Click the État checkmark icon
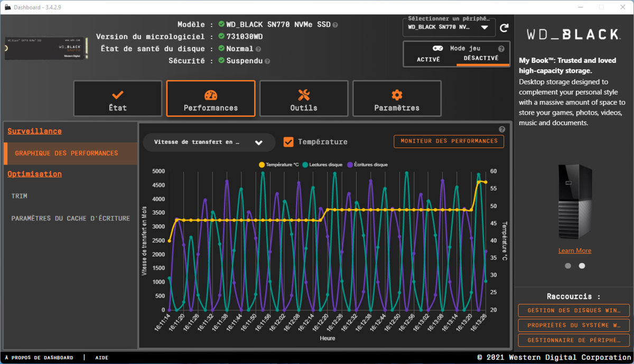This screenshot has height=364, width=634. 118,95
